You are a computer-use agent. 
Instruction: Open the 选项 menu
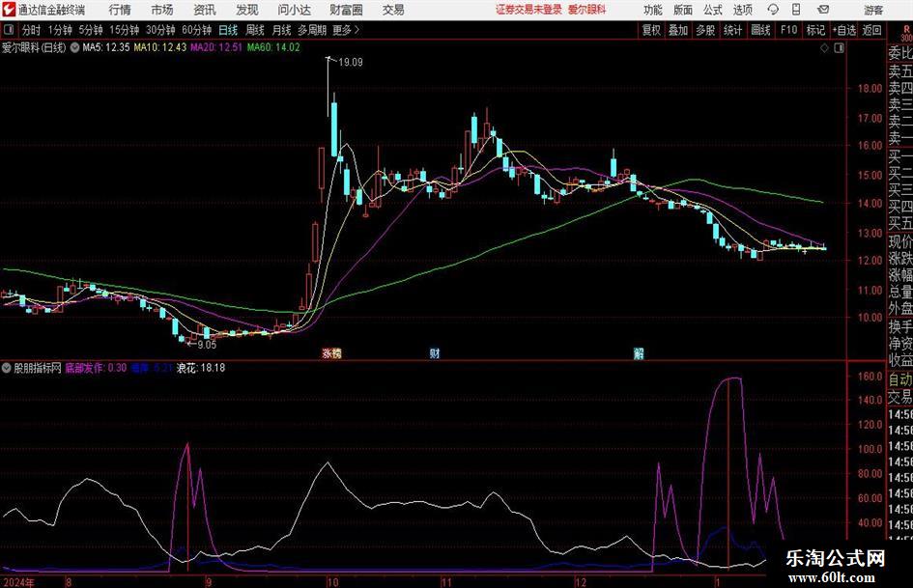point(742,10)
